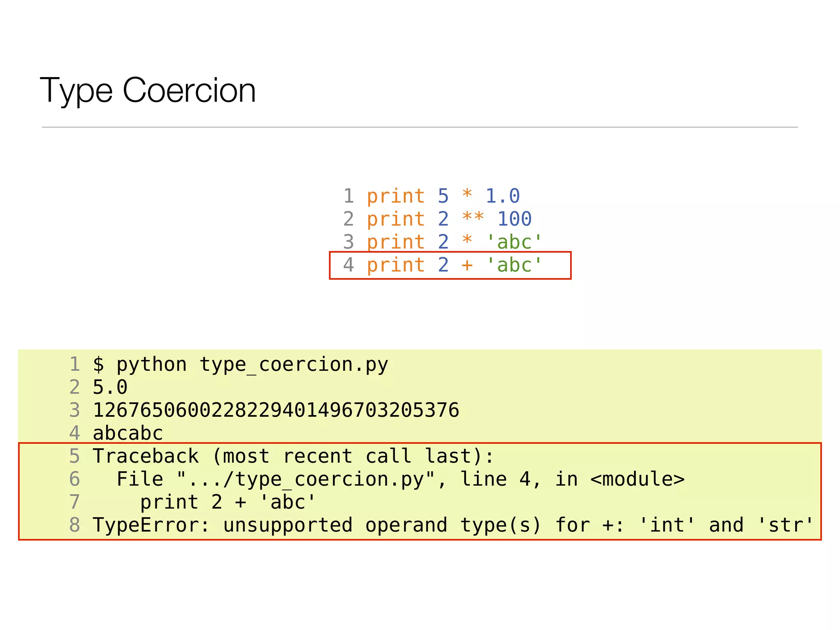Click traceback echoed print 2 + 'abc'
Screen dimensions: 840x630
(228, 502)
